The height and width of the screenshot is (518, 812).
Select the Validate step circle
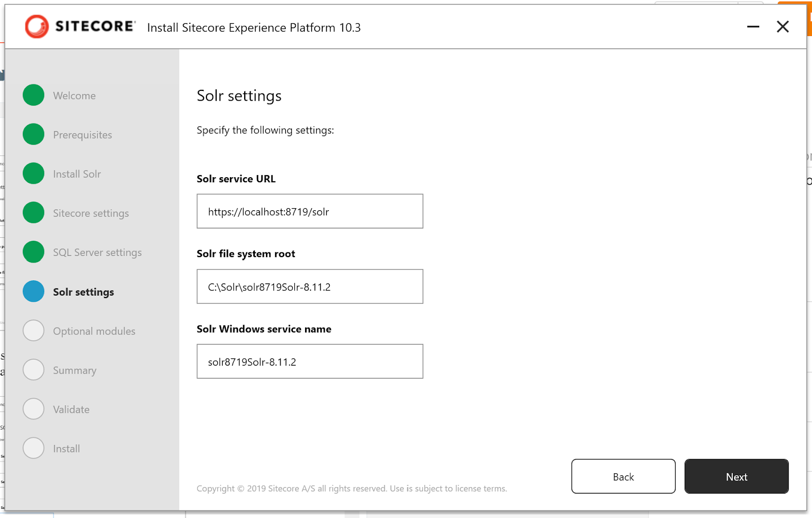tap(33, 409)
